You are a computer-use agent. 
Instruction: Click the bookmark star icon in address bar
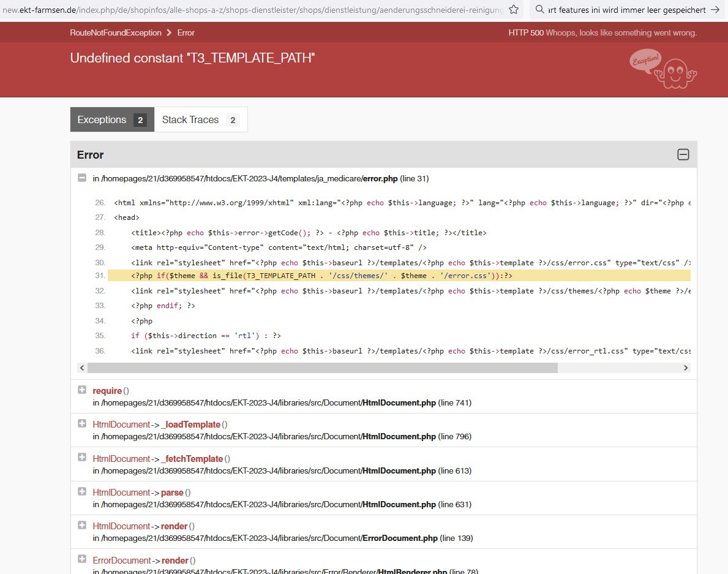tap(514, 10)
